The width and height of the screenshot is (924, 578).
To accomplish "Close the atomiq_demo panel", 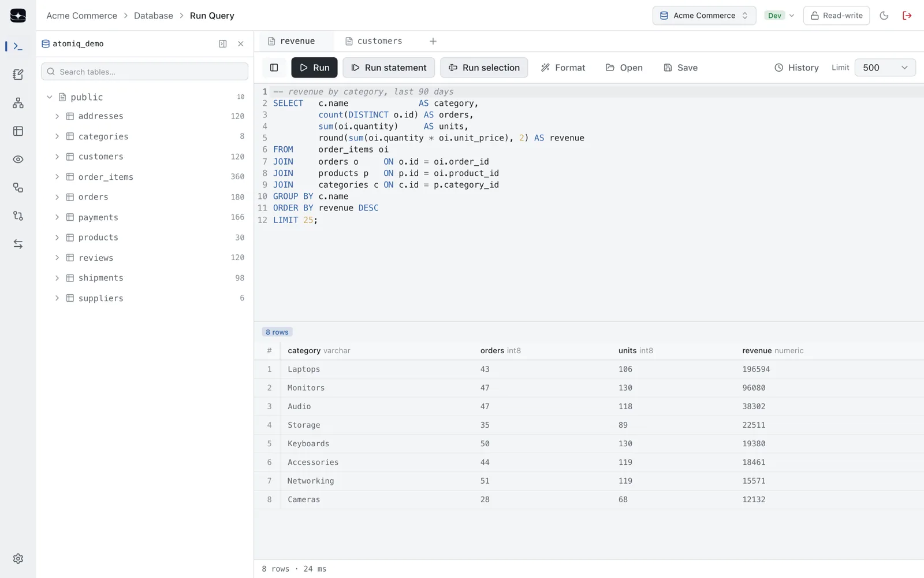I will 241,44.
